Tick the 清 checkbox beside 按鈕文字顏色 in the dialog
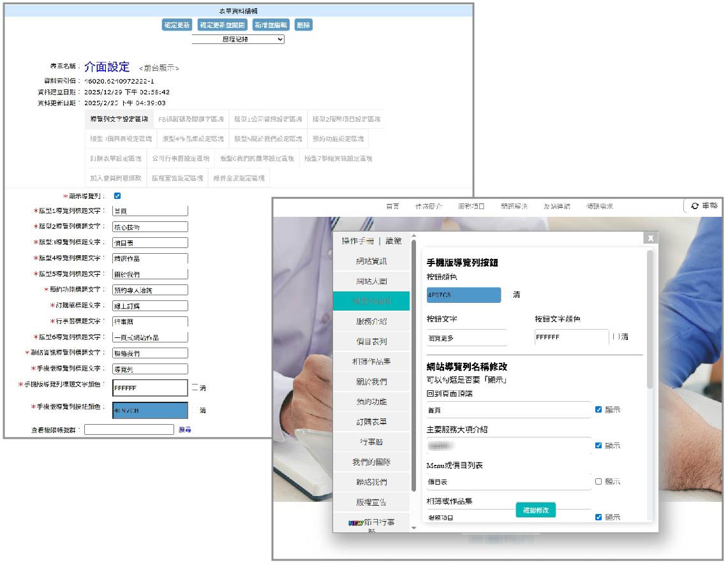 coord(616,336)
